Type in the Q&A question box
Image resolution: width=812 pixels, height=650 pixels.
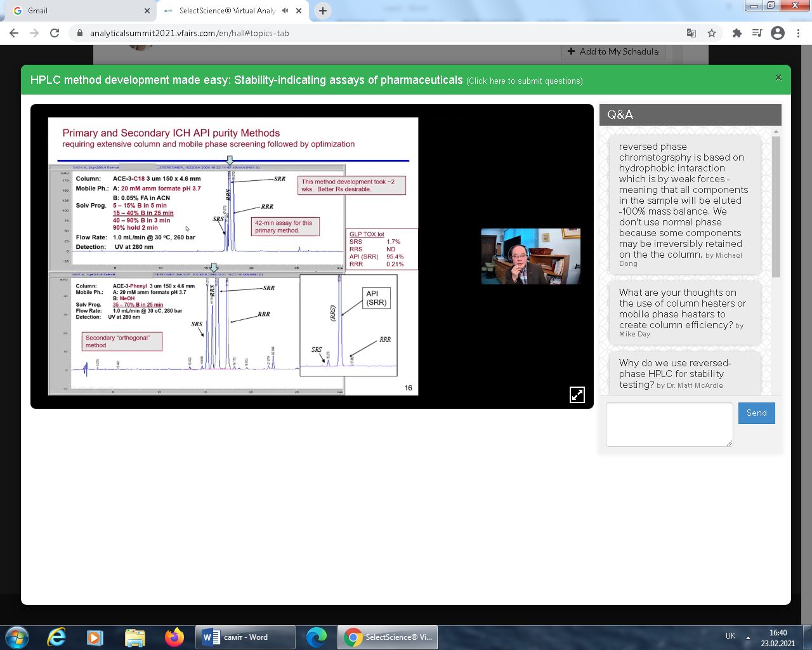669,424
